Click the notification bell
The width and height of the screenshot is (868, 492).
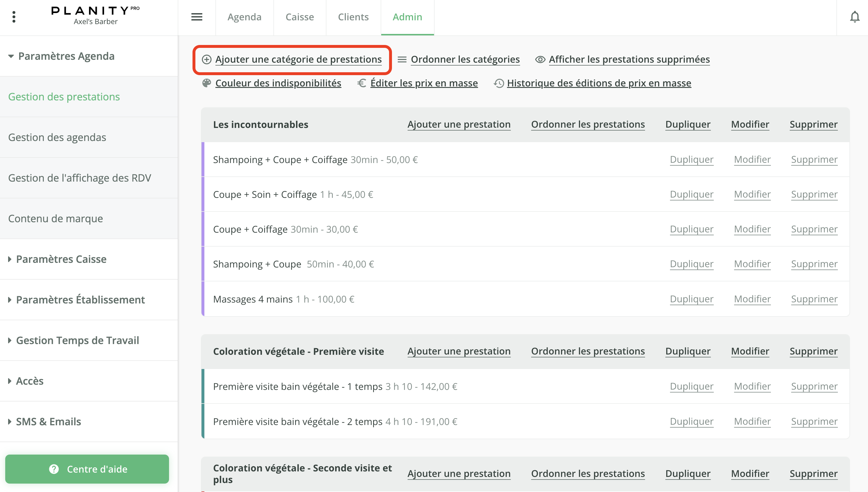855,17
